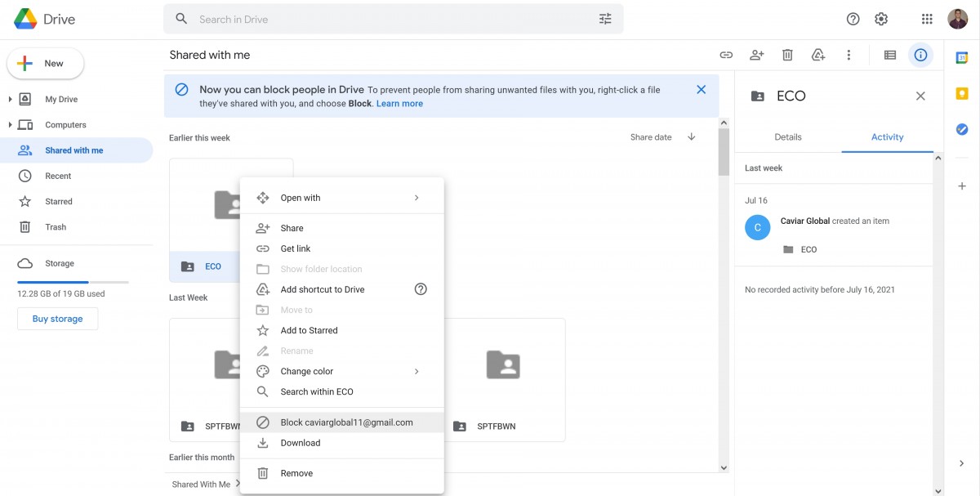This screenshot has width=980, height=496.
Task: Open Google Keep from the side panel
Action: pos(961,92)
